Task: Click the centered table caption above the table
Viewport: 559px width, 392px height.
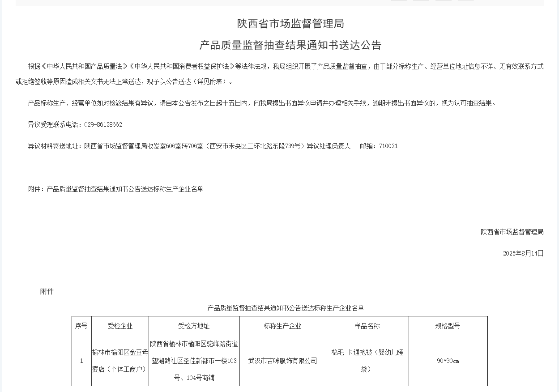Action: (286, 308)
